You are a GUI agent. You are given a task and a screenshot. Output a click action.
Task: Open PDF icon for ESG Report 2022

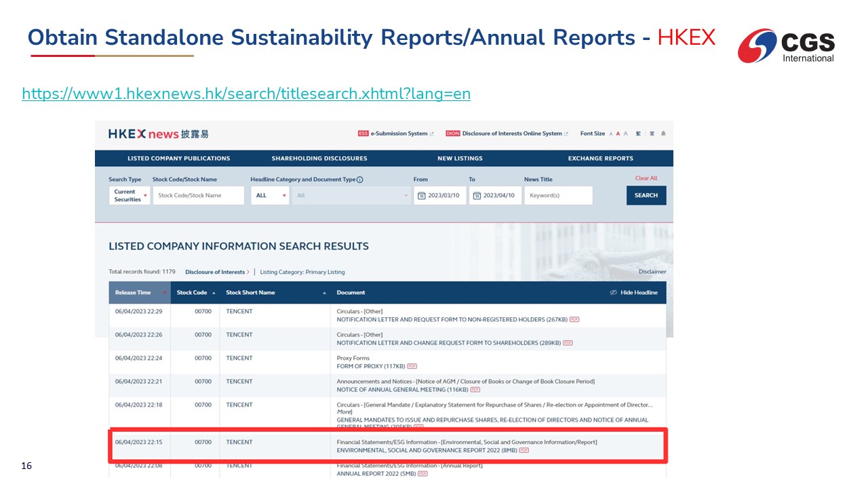tap(524, 450)
